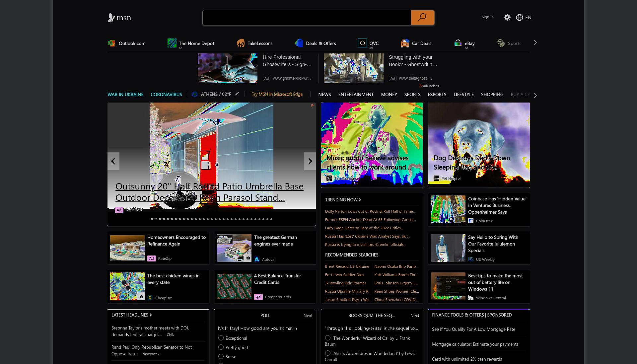This screenshot has width=637, height=364.
Task: Open the TakeLessons shortcut icon
Action: tap(241, 43)
